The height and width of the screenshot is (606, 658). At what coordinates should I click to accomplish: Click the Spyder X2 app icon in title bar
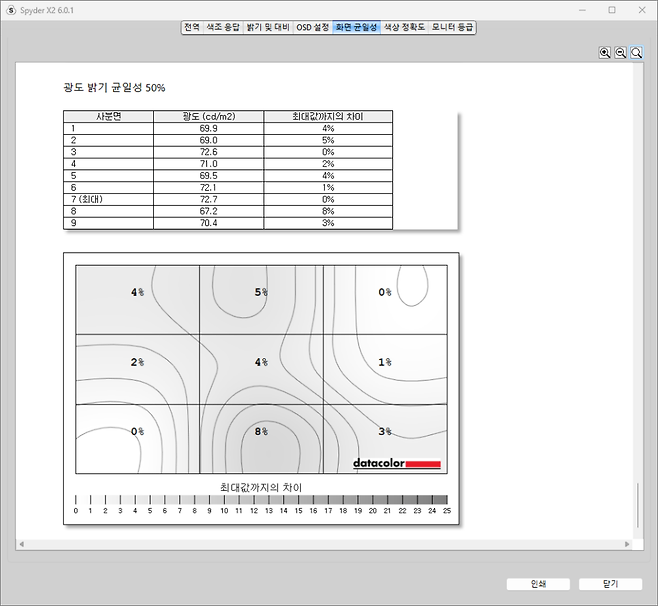click(x=11, y=9)
